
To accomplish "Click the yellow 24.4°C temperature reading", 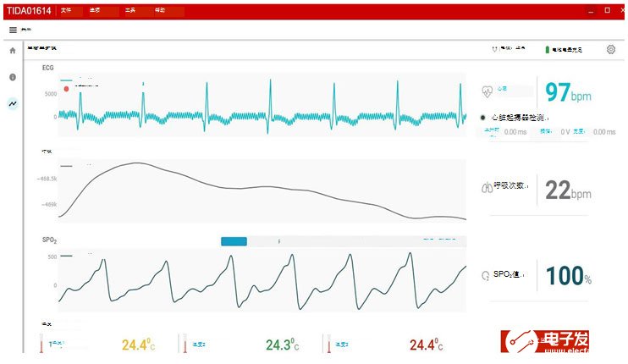I will [x=138, y=345].
